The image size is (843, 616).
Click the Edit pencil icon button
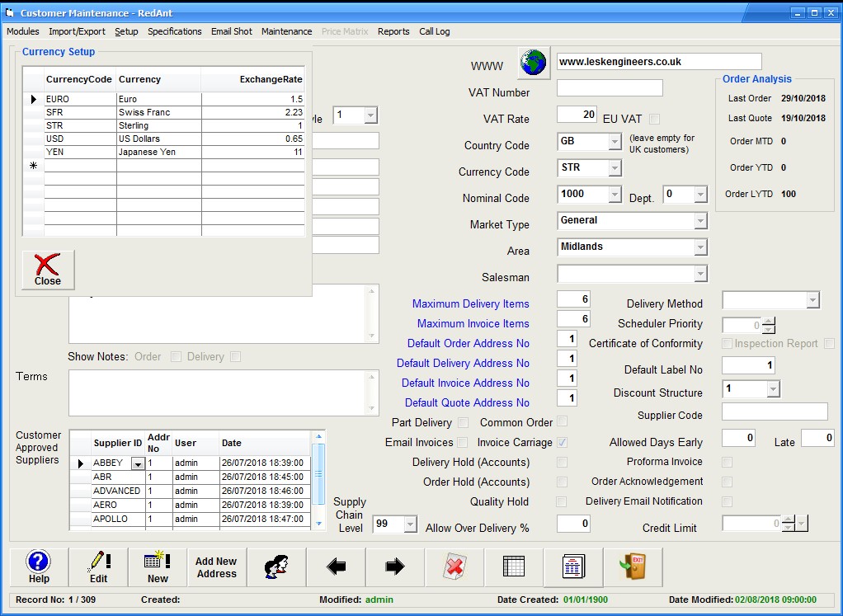(98, 567)
